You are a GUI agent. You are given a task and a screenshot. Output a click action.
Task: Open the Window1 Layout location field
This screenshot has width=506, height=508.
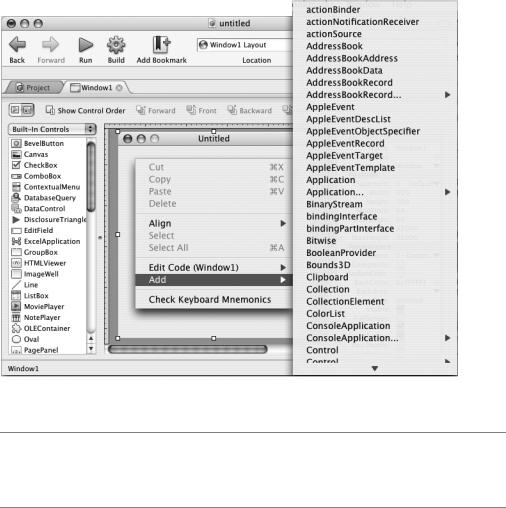pyautogui.click(x=245, y=45)
